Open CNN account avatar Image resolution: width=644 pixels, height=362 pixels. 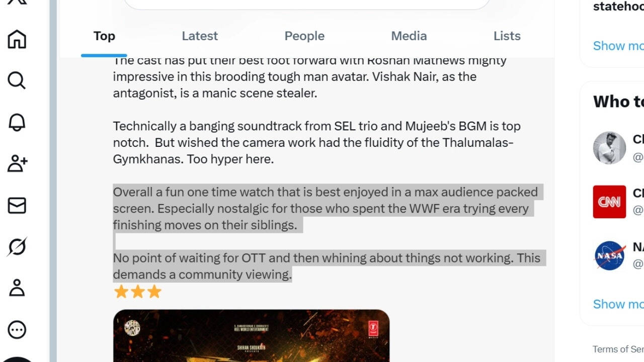click(x=609, y=202)
